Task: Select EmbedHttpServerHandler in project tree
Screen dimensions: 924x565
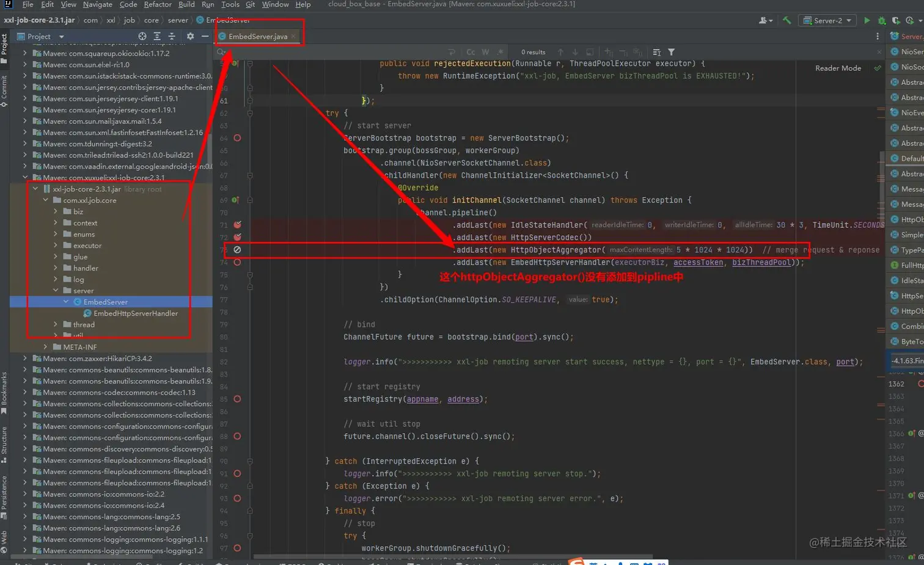Action: pyautogui.click(x=136, y=313)
